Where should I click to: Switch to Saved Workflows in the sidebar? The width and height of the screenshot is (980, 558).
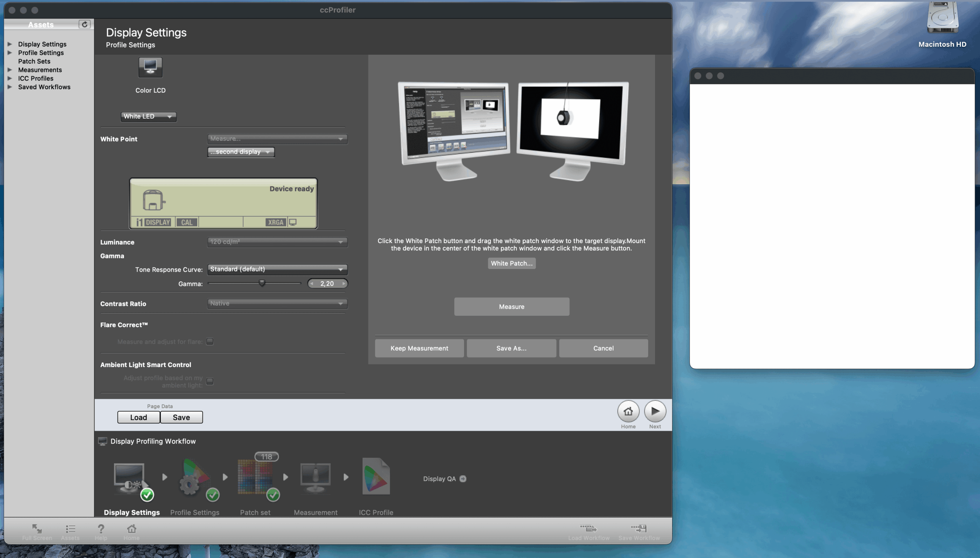tap(44, 87)
